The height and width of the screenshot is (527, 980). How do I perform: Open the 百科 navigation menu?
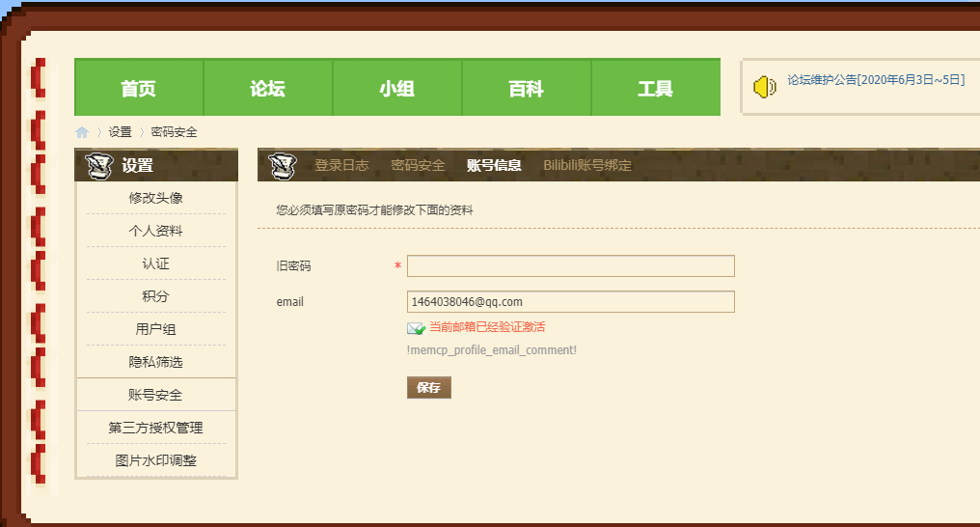point(527,88)
